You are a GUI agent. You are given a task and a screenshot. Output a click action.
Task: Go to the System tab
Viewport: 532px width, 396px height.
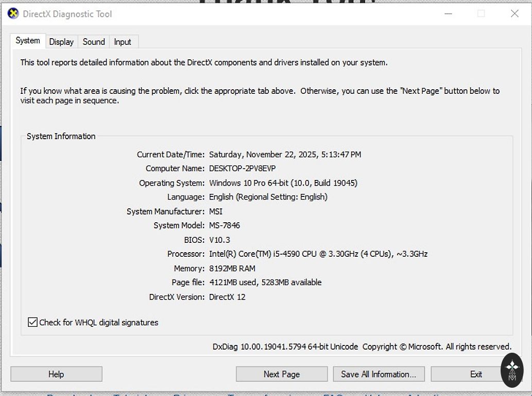(x=28, y=41)
